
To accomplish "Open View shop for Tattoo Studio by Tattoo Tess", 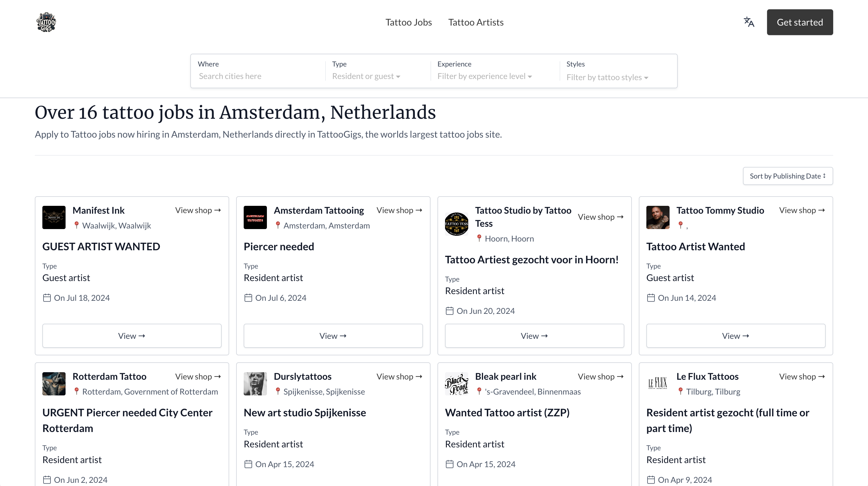I will tap(601, 217).
